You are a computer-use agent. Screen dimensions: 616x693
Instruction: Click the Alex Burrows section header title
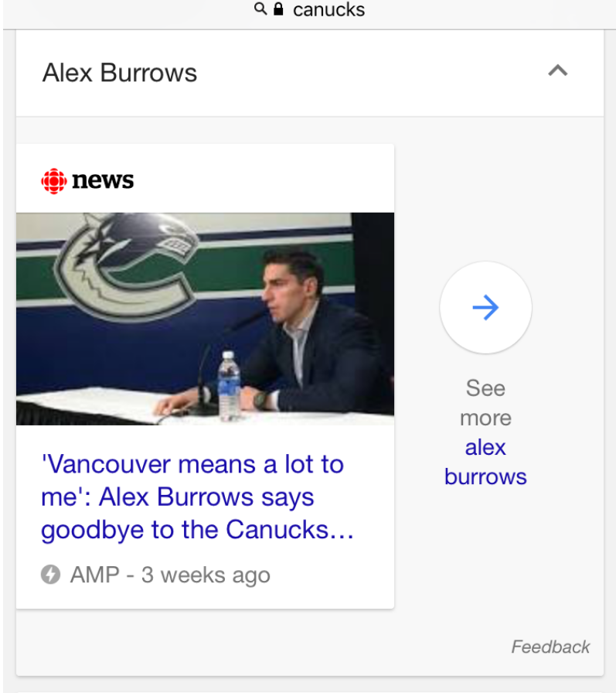click(120, 73)
